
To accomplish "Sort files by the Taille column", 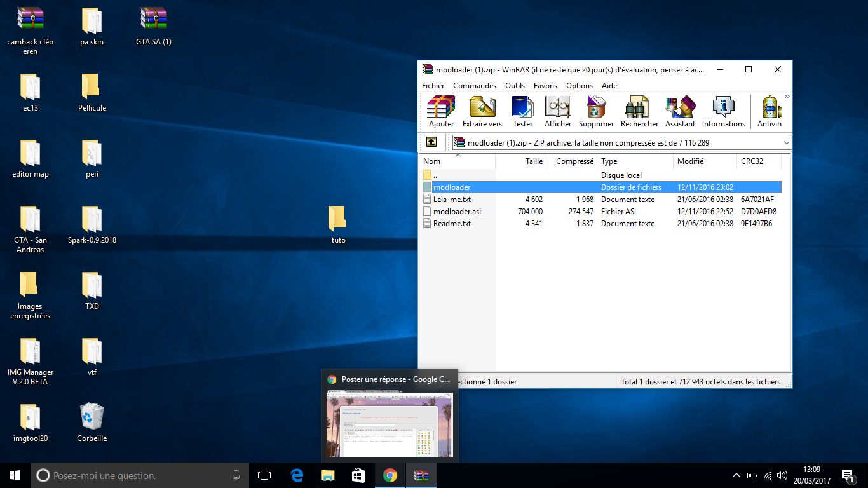I will (x=521, y=161).
